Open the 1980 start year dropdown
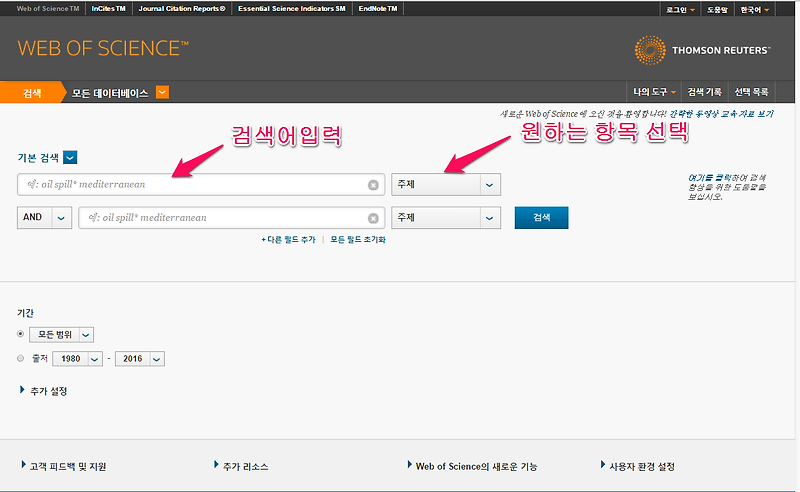 click(78, 359)
